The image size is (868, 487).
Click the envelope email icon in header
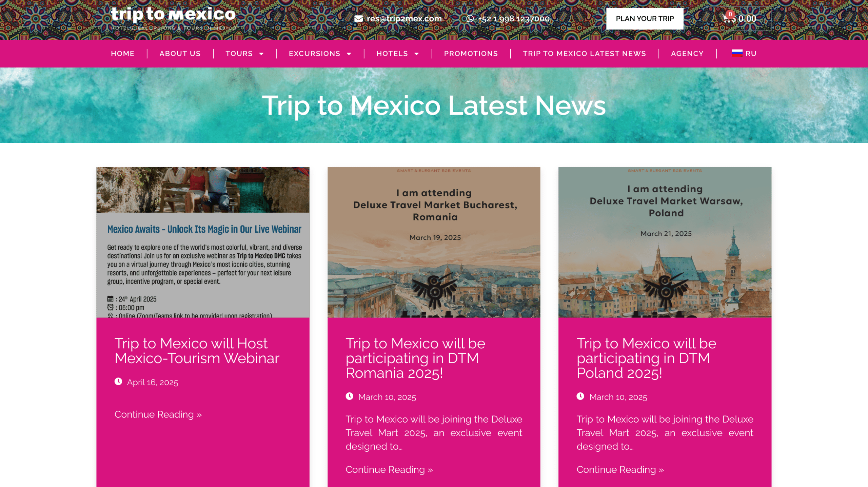coord(358,19)
